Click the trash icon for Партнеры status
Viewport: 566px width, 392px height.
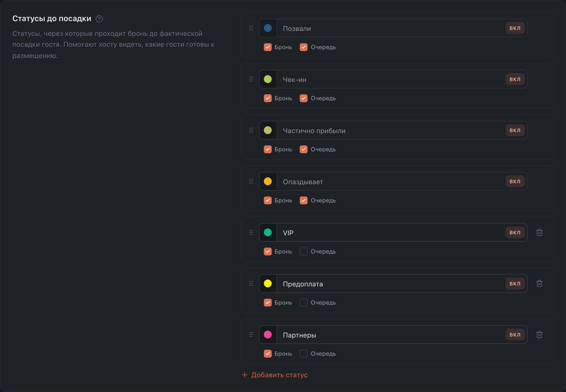click(539, 335)
